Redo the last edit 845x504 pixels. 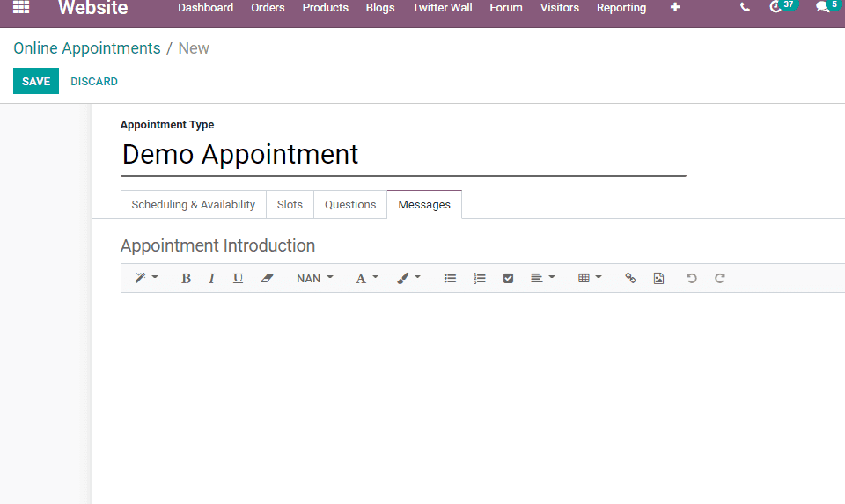tap(719, 278)
